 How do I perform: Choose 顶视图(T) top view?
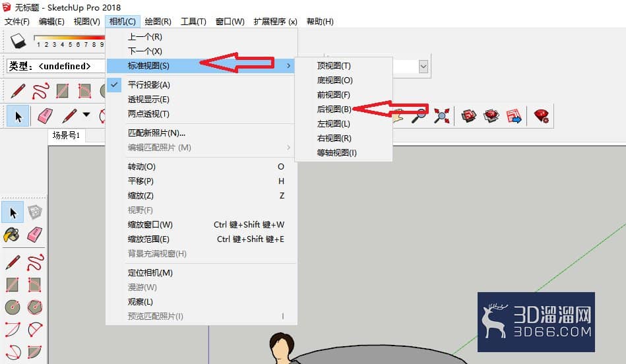coord(343,65)
